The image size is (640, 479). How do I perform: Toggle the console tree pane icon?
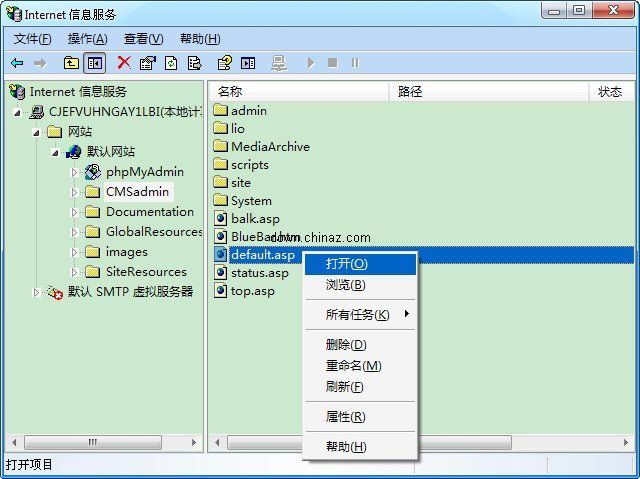tap(95, 63)
